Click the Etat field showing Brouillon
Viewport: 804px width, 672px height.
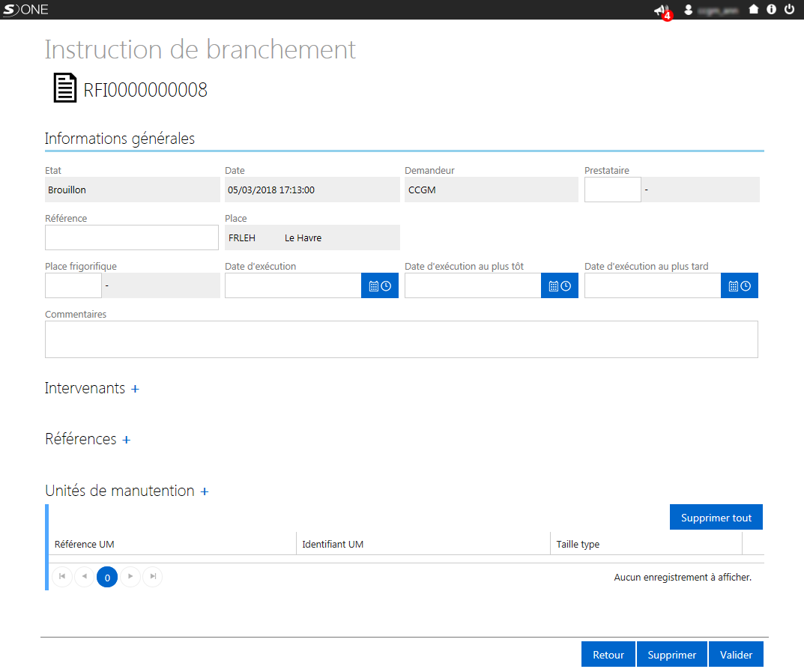133,190
